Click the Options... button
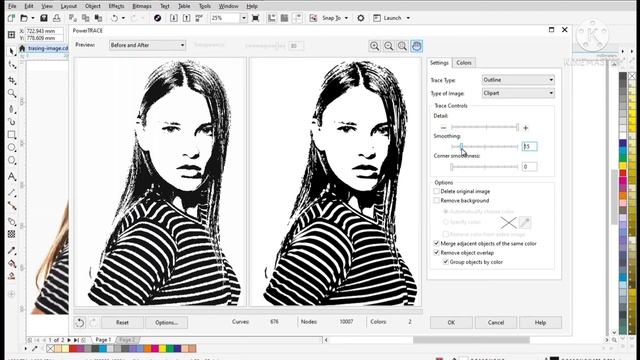Viewport: 640px width, 360px height. (x=166, y=322)
